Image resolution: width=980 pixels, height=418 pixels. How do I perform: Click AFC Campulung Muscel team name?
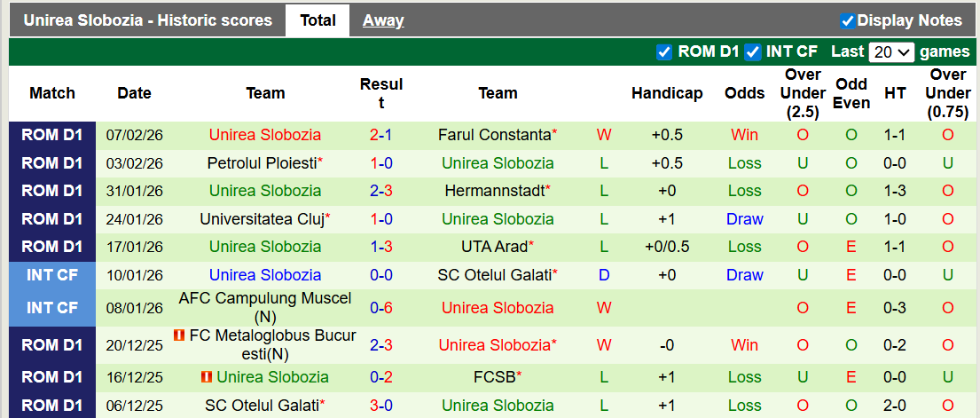coord(265,299)
